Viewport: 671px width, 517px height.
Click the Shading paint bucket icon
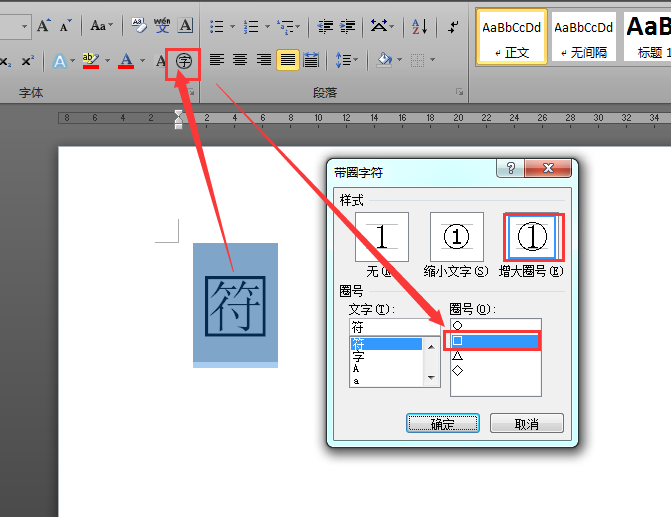tap(384, 60)
